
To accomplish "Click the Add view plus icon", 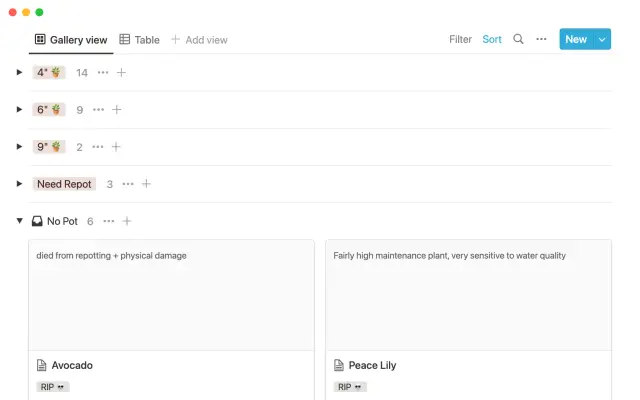I will click(x=176, y=39).
